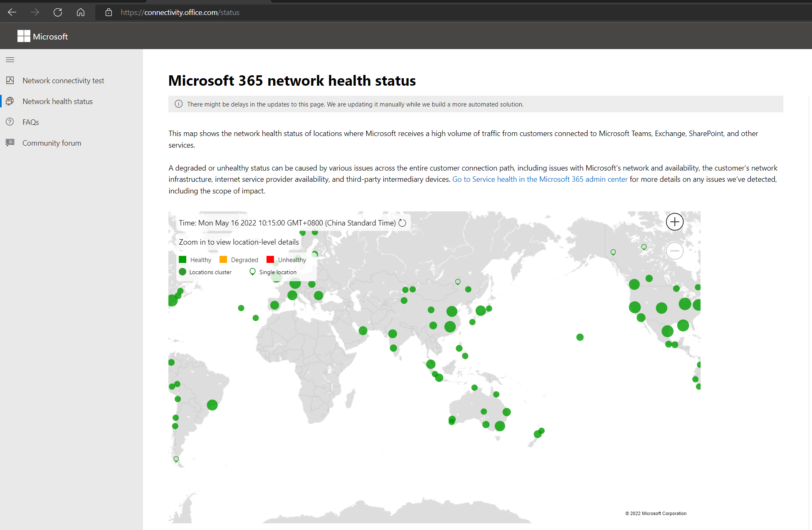Open the hamburger navigation menu

point(10,59)
